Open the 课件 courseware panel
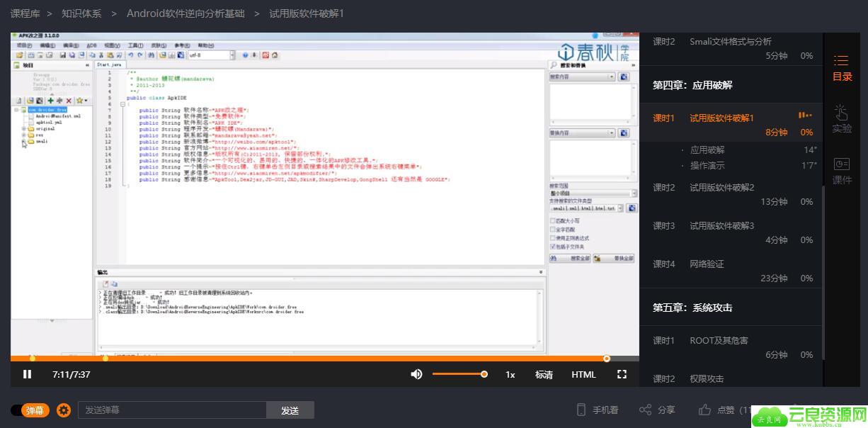 842,171
